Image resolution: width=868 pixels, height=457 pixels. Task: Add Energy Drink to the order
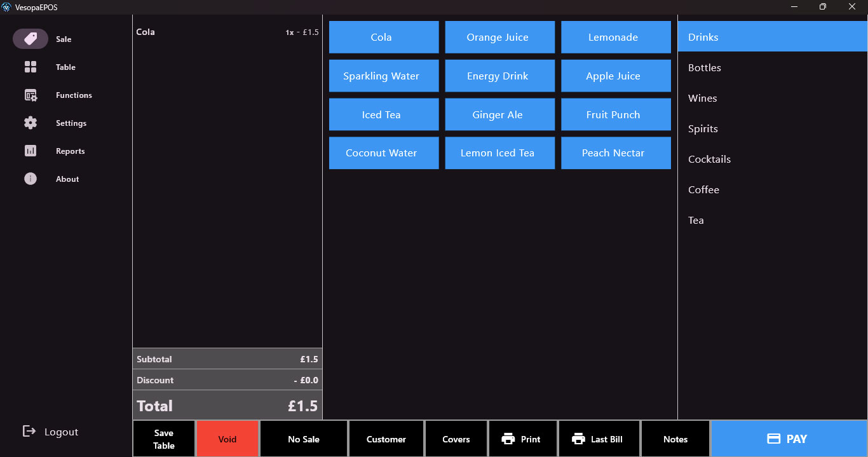(x=499, y=76)
